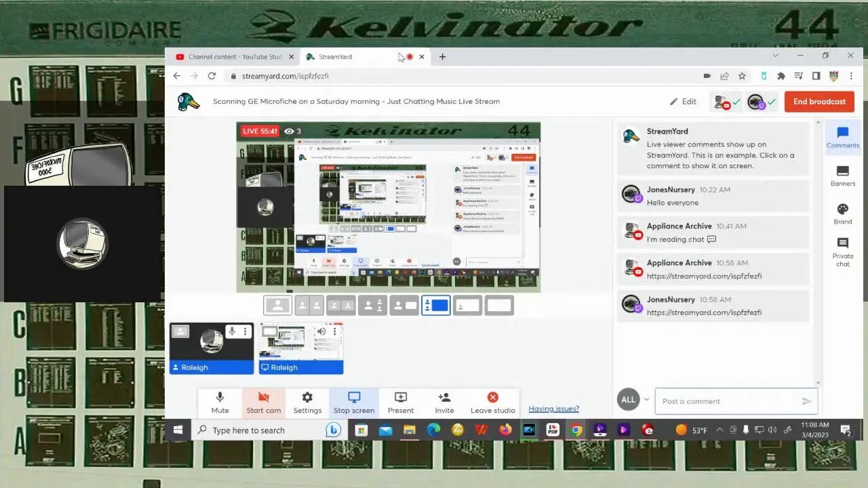This screenshot has height=488, width=868.
Task: Open the Windows notification center
Action: pos(846,430)
